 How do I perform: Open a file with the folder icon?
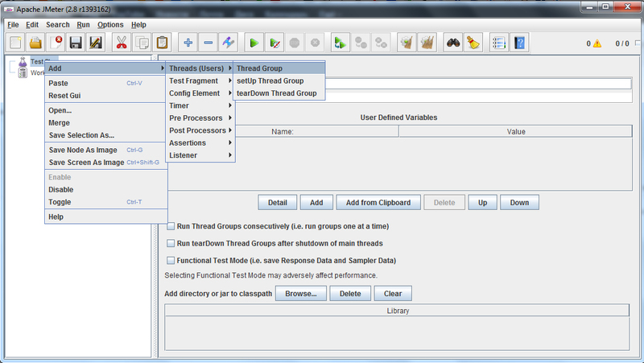[35, 43]
